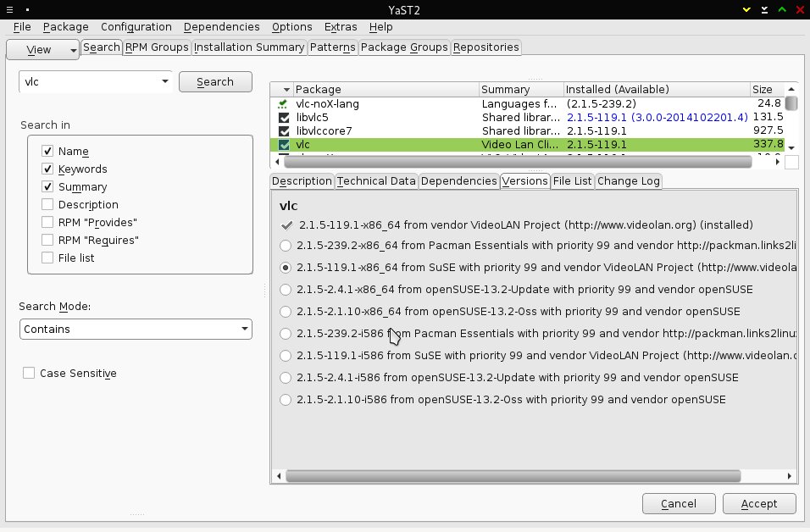
Task: Click the Cancel button
Action: pos(679,503)
